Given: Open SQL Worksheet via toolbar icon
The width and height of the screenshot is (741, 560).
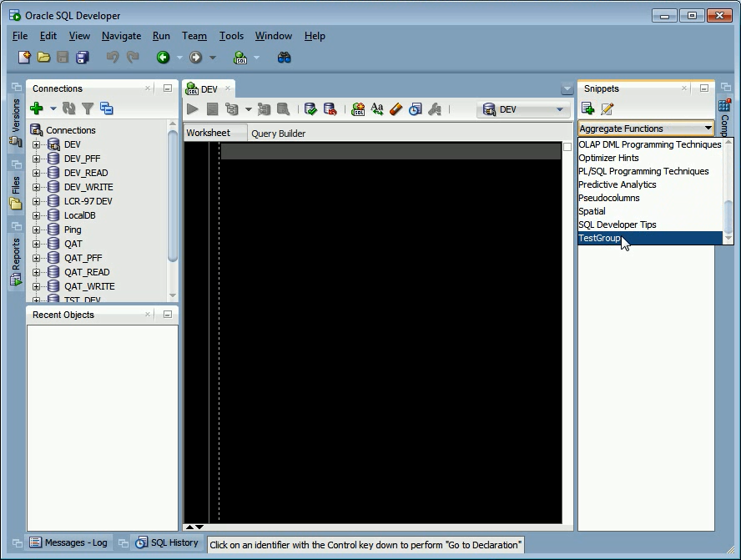Looking at the screenshot, I should click(240, 58).
